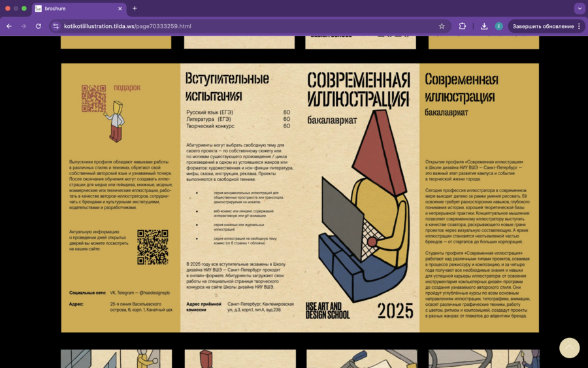Click the macOS green fullscreen window button
588x368 pixels.
click(24, 8)
